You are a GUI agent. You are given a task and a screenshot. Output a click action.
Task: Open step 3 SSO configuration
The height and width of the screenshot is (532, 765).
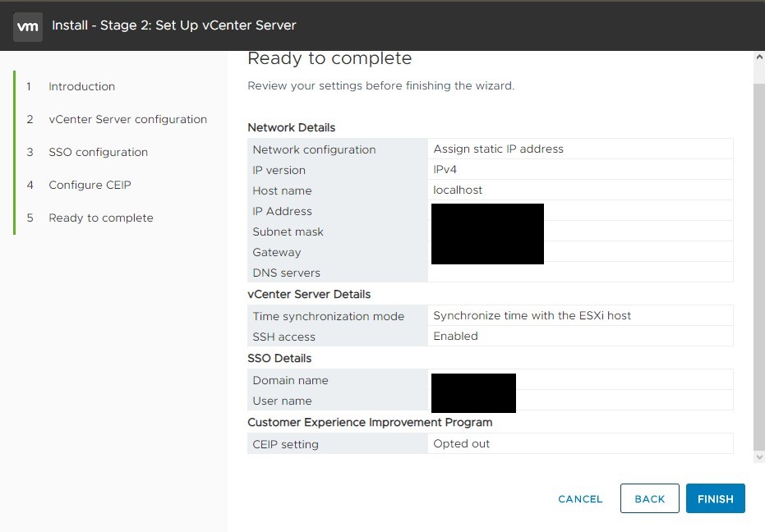[98, 152]
